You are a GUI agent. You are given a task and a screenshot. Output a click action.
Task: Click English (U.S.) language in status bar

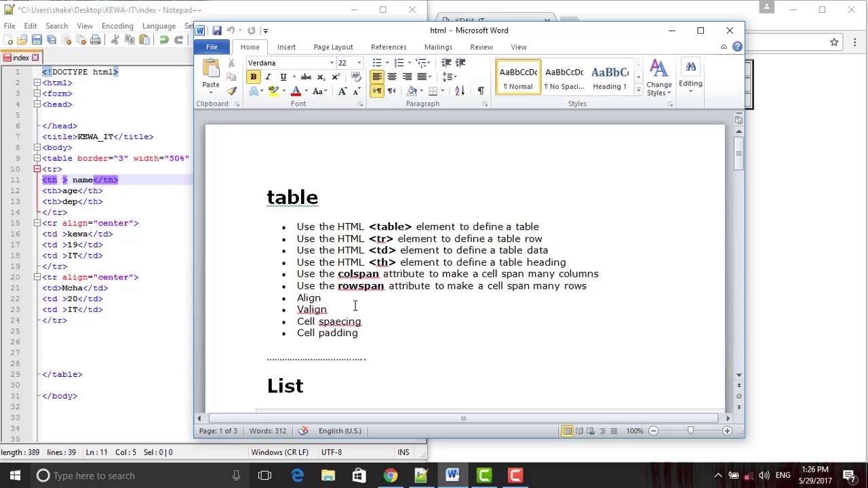[340, 431]
